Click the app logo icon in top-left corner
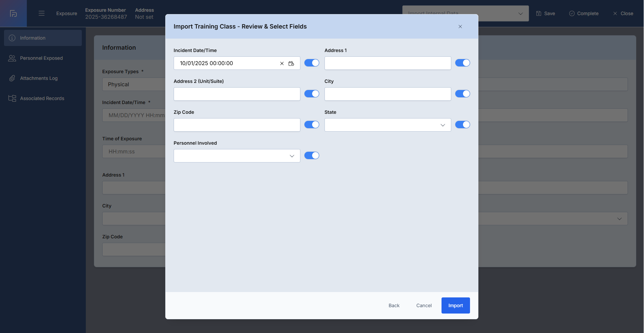The width and height of the screenshot is (644, 333). tap(13, 13)
